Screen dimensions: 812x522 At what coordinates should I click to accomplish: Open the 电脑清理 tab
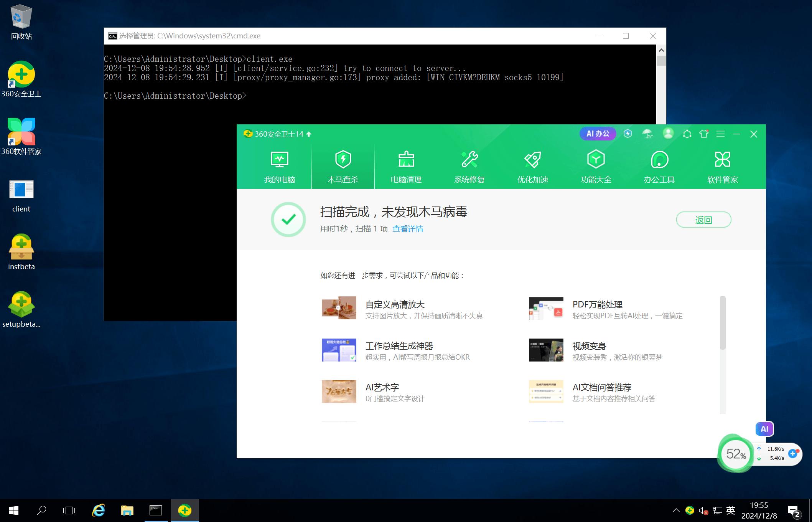coord(406,167)
